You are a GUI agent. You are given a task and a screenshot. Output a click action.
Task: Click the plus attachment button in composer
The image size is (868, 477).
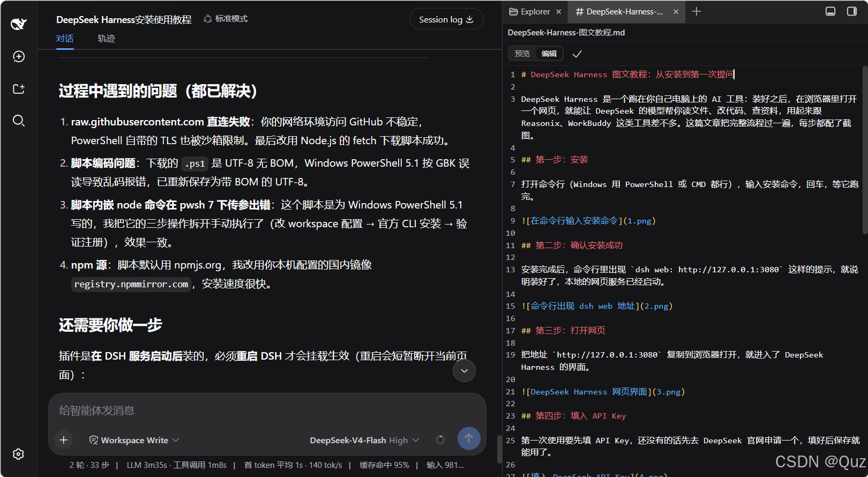64,440
